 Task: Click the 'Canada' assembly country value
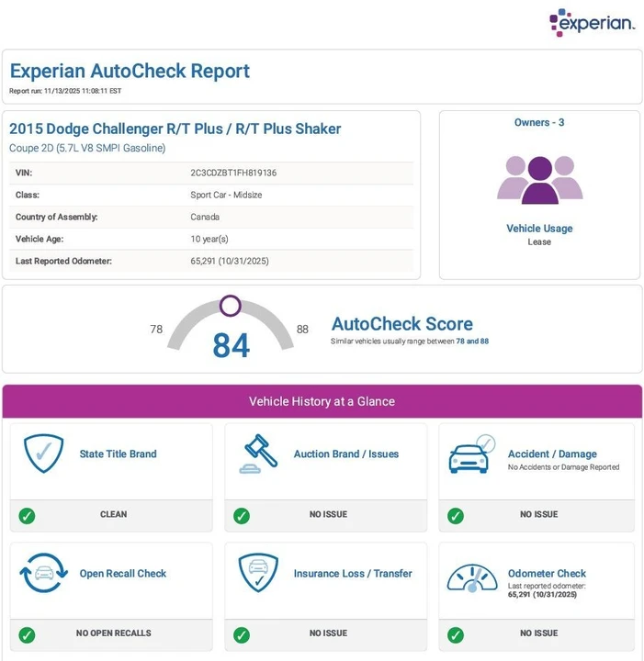tap(205, 217)
